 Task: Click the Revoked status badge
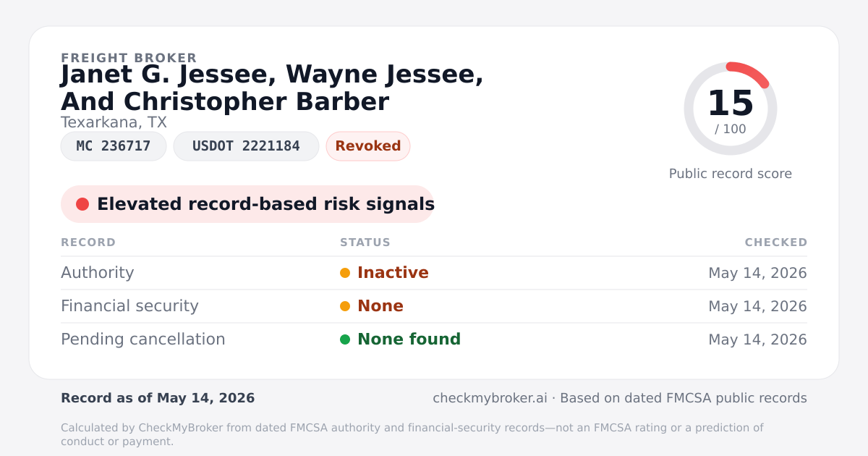coord(368,146)
